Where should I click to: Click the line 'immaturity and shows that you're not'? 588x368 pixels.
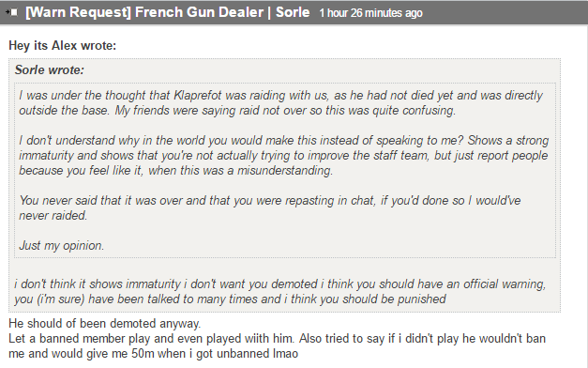pos(283,156)
